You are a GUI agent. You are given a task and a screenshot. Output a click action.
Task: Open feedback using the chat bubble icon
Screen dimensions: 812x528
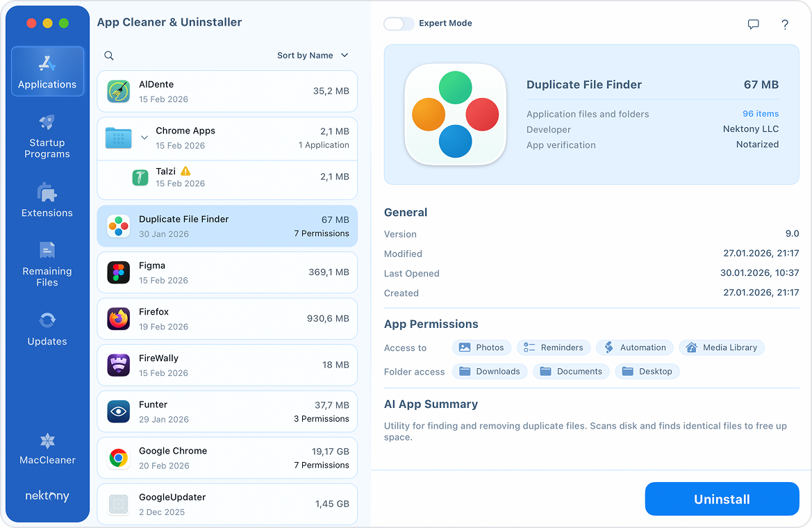click(753, 24)
